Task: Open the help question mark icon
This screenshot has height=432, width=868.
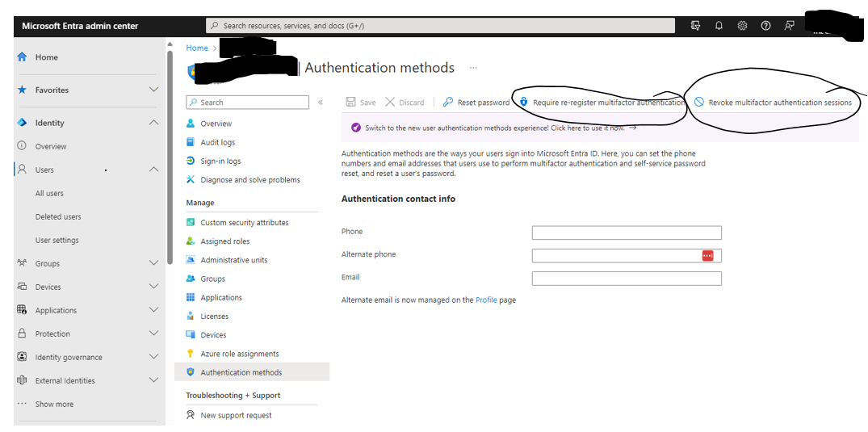Action: pyautogui.click(x=765, y=26)
